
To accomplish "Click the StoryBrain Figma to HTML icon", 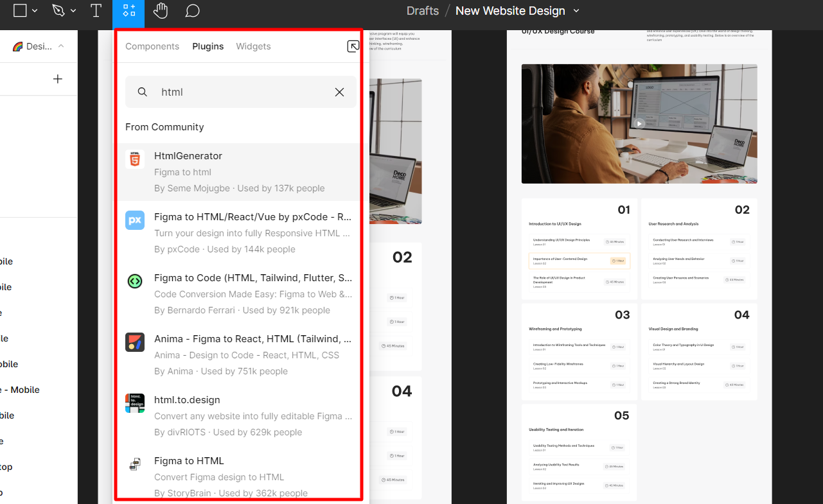I will (x=135, y=464).
